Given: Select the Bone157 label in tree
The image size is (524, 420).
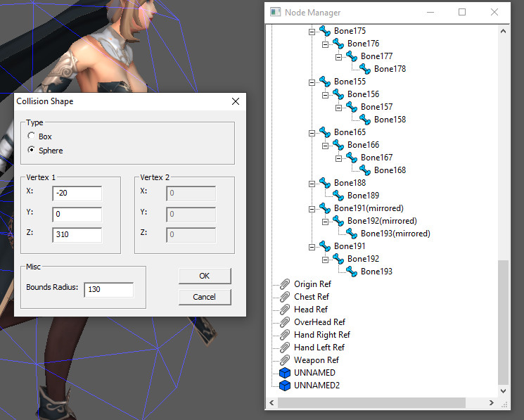Looking at the screenshot, I should [x=376, y=107].
